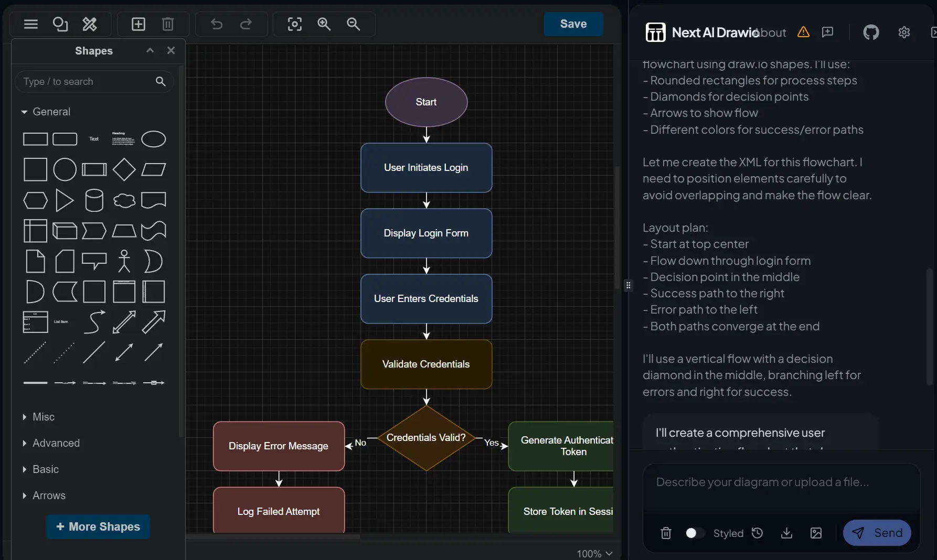Open the 100% zoom level dropdown
Image resolution: width=937 pixels, height=560 pixels.
pos(593,554)
